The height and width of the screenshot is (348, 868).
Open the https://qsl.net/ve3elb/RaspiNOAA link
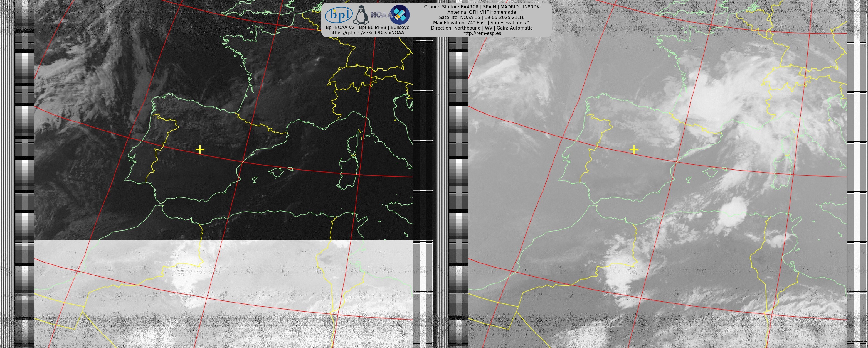click(367, 33)
